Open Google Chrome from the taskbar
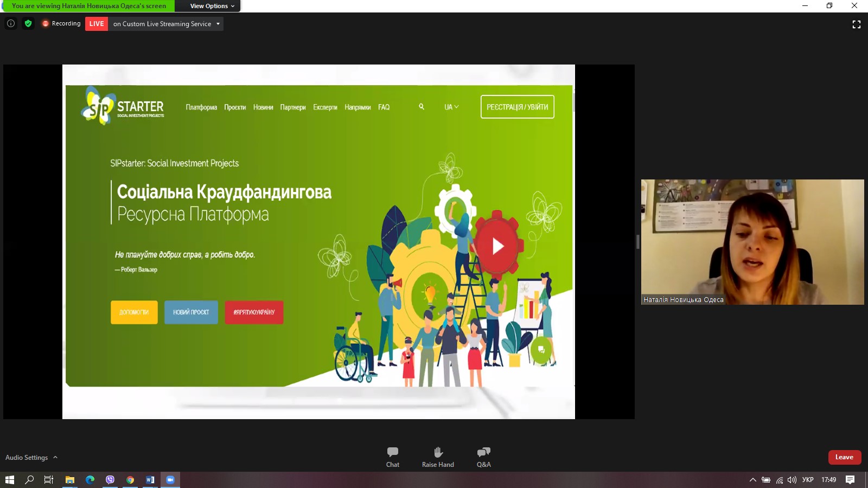 coord(130,480)
